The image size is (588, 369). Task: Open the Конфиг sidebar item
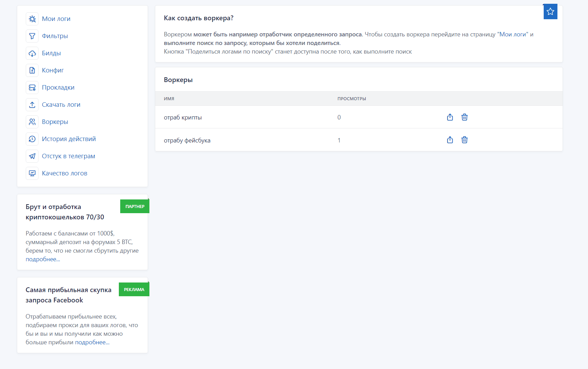point(53,70)
